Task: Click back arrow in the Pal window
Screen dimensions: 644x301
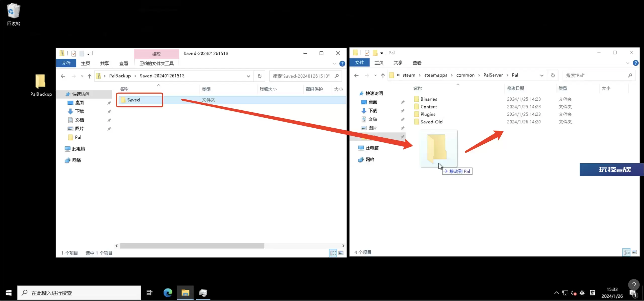Action: (356, 75)
